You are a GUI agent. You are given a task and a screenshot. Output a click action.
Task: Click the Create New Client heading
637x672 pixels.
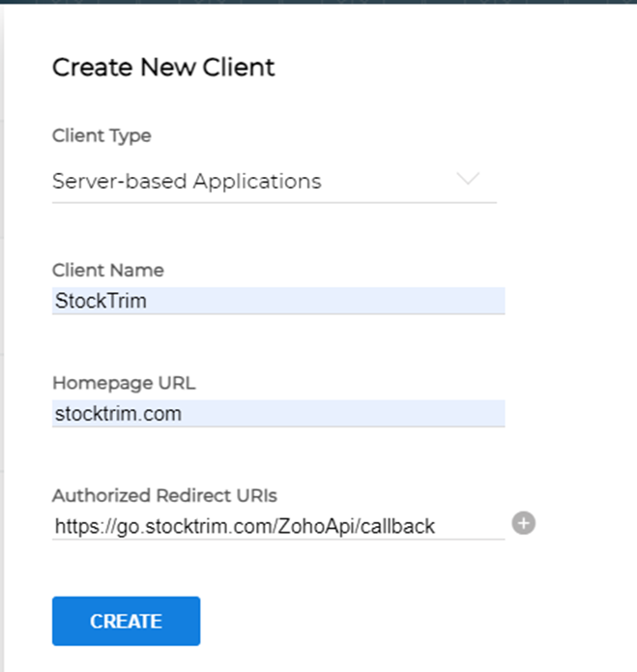click(x=163, y=67)
